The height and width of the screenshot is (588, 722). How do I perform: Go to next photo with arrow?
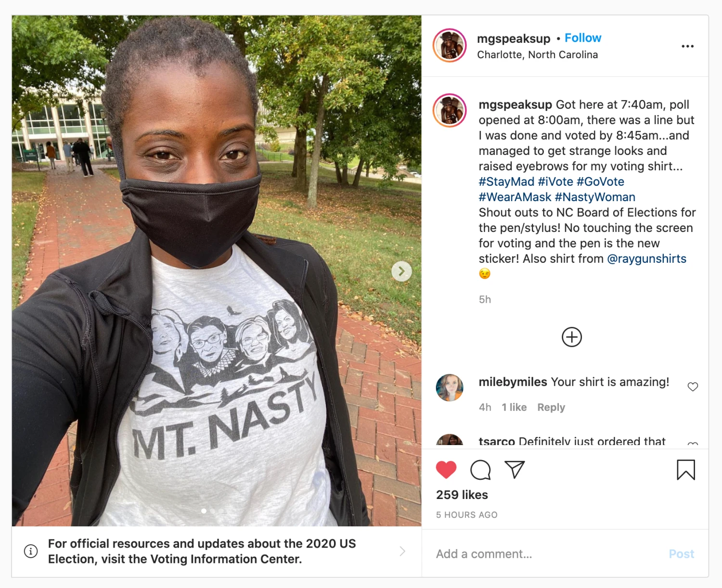pyautogui.click(x=401, y=271)
